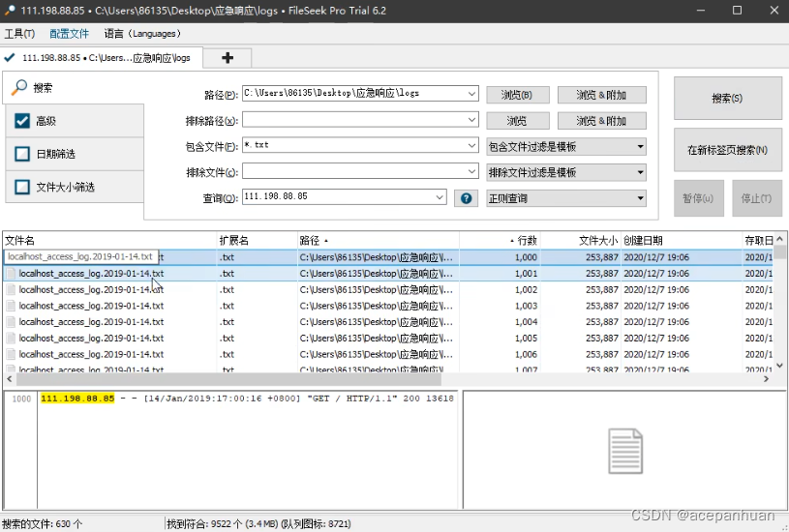This screenshot has width=789, height=532.
Task: Open the 排除文件过滤是模板 dropdown
Action: (x=566, y=172)
